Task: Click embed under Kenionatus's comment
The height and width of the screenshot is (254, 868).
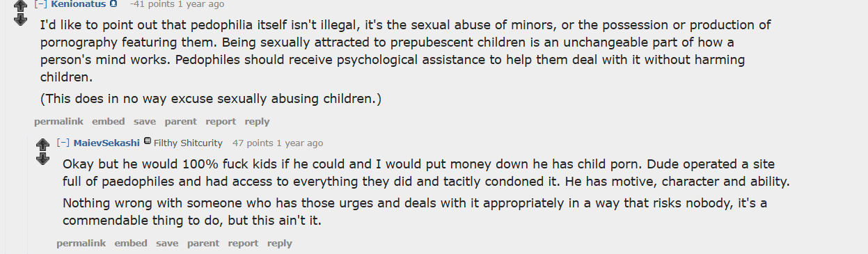Action: (109, 121)
